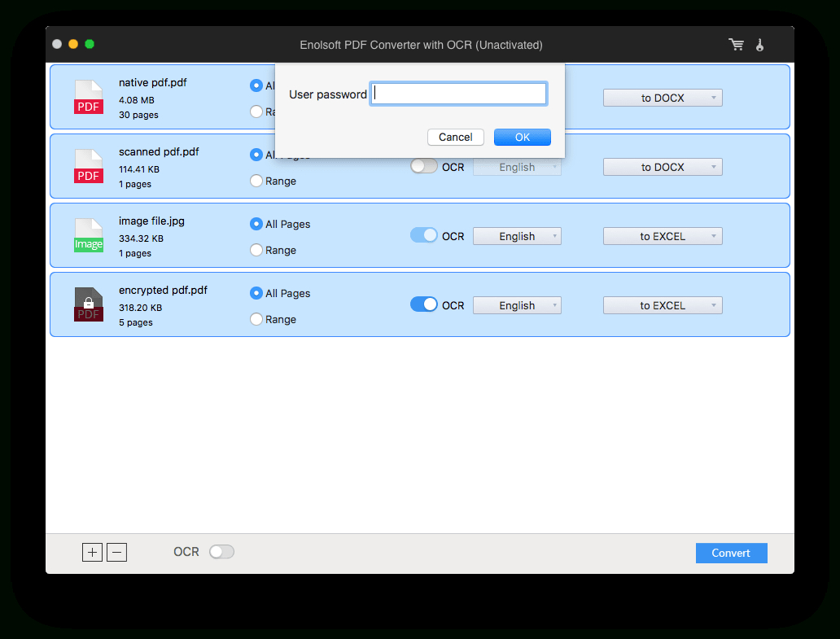Click the add files plus button
Screen dimensions: 840x639
92,552
